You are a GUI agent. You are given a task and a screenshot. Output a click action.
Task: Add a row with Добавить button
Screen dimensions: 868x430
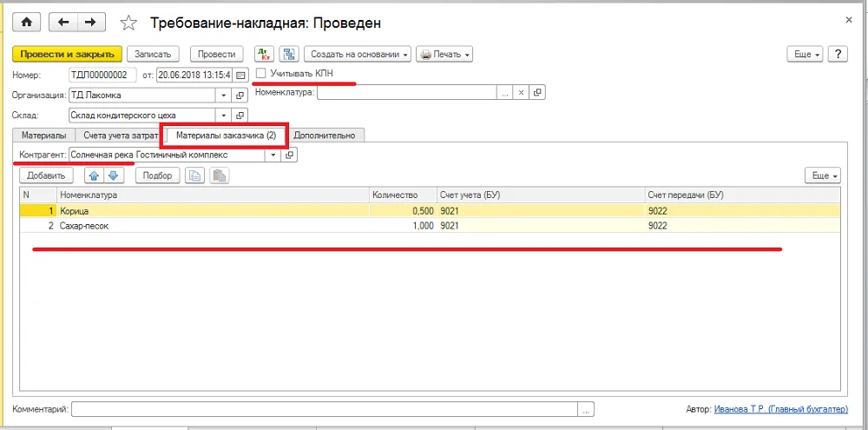46,175
